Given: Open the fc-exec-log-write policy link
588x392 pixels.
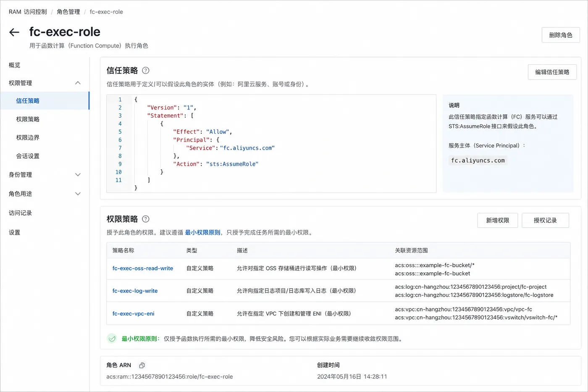Looking at the screenshot, I should 135,291.
